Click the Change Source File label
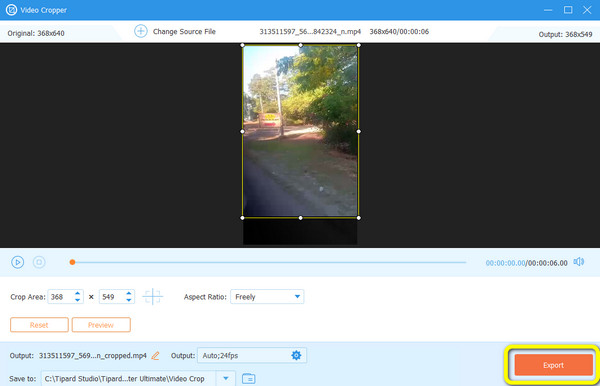600x386 pixels. click(x=184, y=31)
